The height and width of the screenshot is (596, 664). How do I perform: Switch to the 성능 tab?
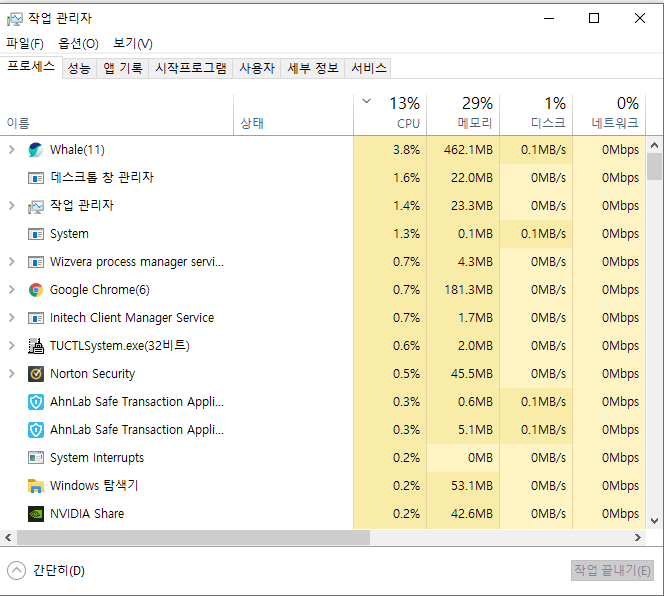pos(80,68)
